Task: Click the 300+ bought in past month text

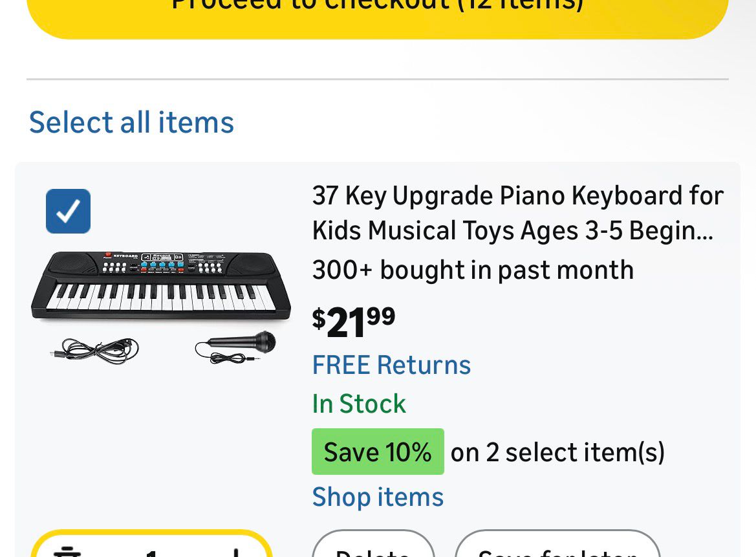Action: 473,270
